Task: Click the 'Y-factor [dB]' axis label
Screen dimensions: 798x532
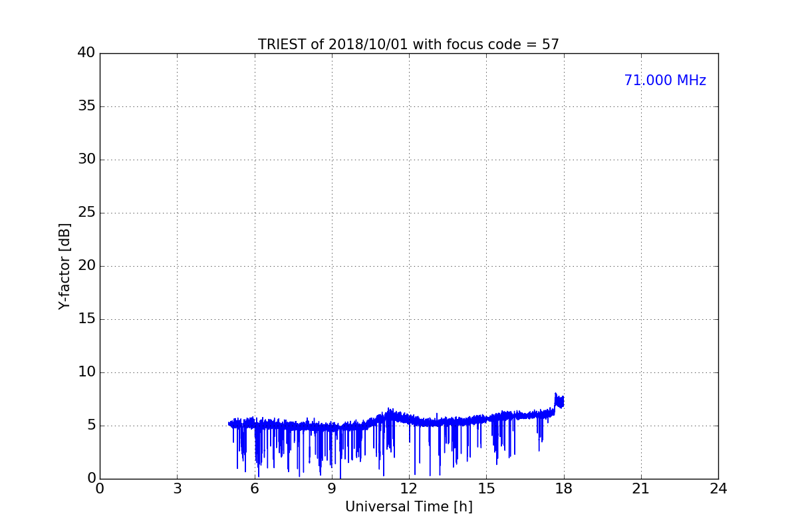Action: click(65, 266)
